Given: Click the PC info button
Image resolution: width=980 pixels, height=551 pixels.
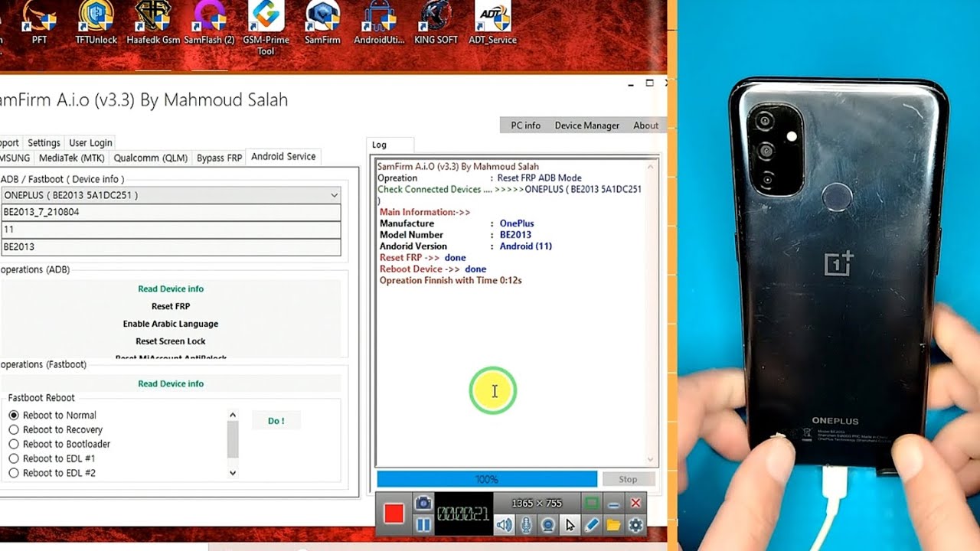Looking at the screenshot, I should coord(526,126).
